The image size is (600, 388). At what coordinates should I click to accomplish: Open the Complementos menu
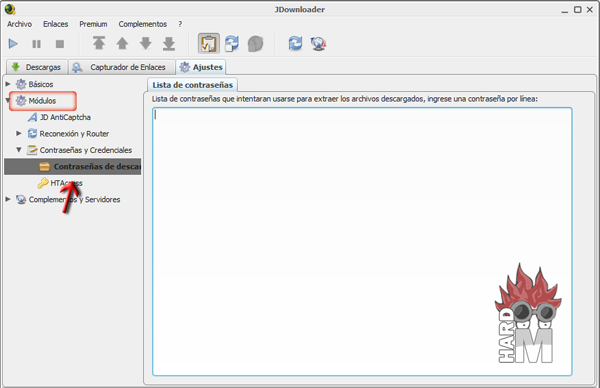[x=143, y=24]
